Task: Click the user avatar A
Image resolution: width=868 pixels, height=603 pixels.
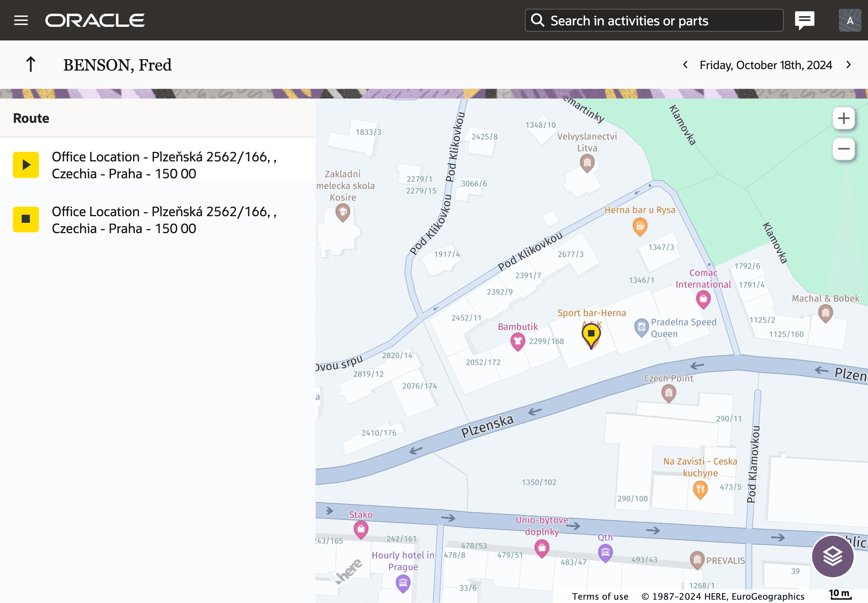Action: [x=850, y=20]
